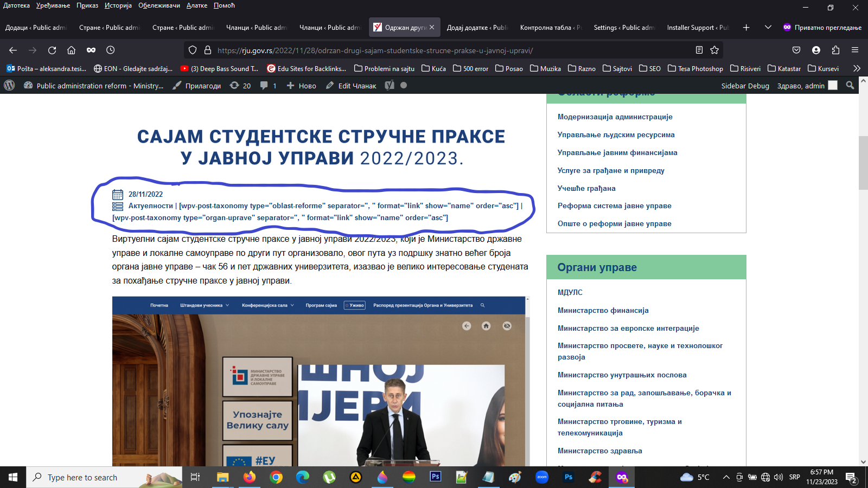Click the page vertical scrollbar thumb

click(863, 163)
